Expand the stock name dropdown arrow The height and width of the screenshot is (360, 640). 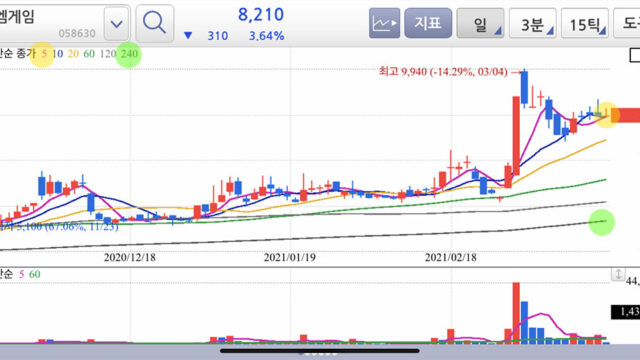(x=117, y=24)
